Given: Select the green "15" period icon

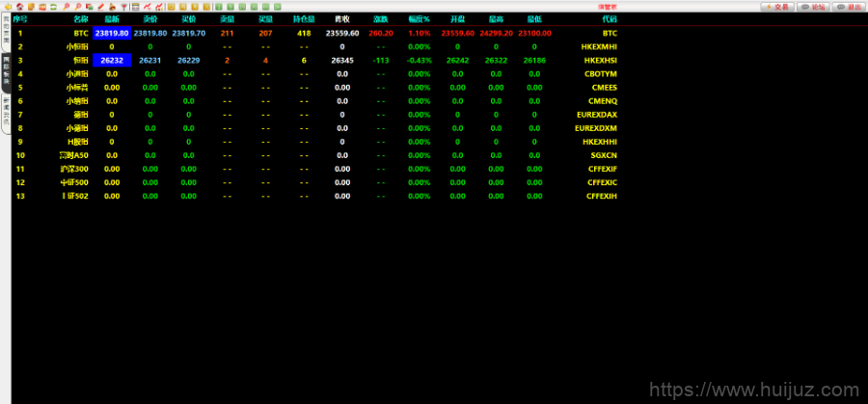Looking at the screenshot, I should pyautogui.click(x=242, y=7).
